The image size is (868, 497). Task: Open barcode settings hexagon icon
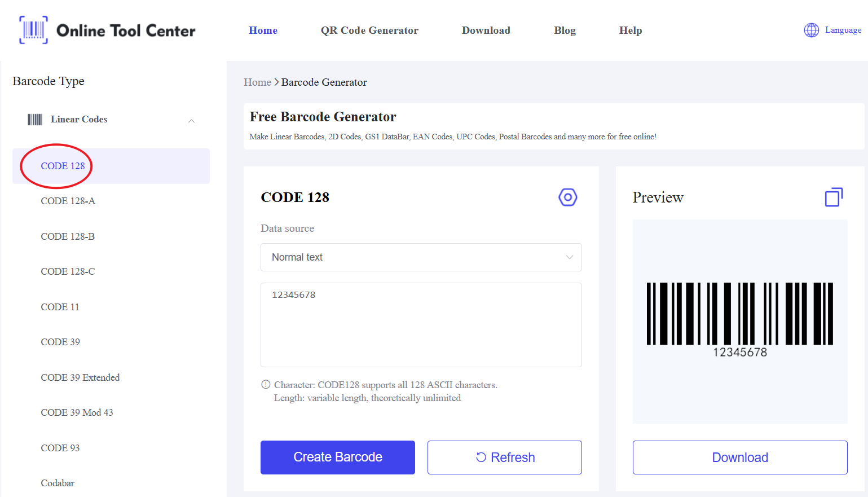pyautogui.click(x=567, y=197)
